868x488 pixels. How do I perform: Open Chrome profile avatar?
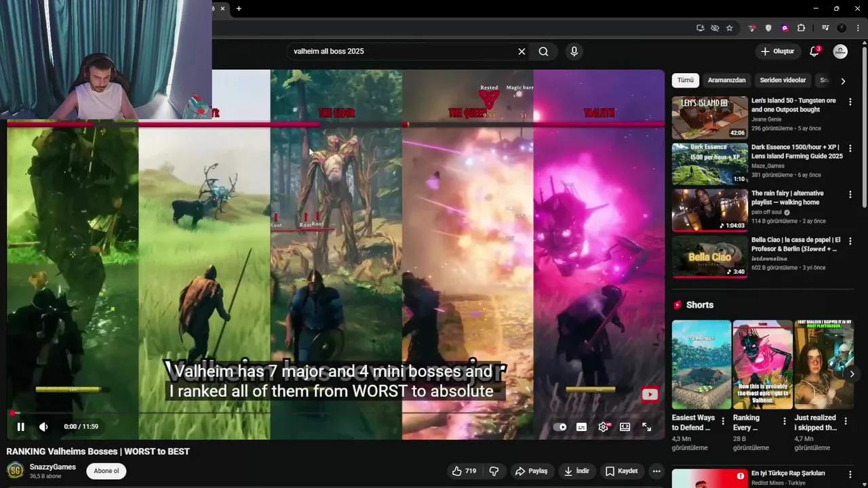(842, 28)
